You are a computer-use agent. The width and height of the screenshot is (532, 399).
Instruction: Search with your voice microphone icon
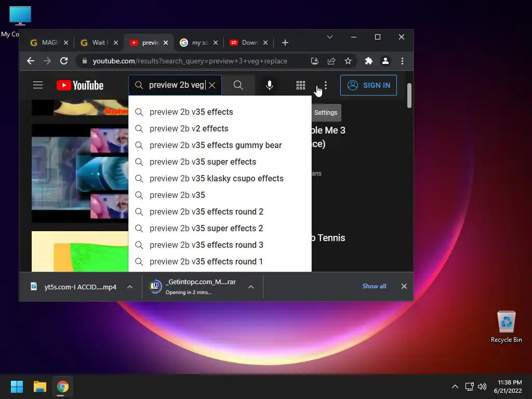coord(270,85)
